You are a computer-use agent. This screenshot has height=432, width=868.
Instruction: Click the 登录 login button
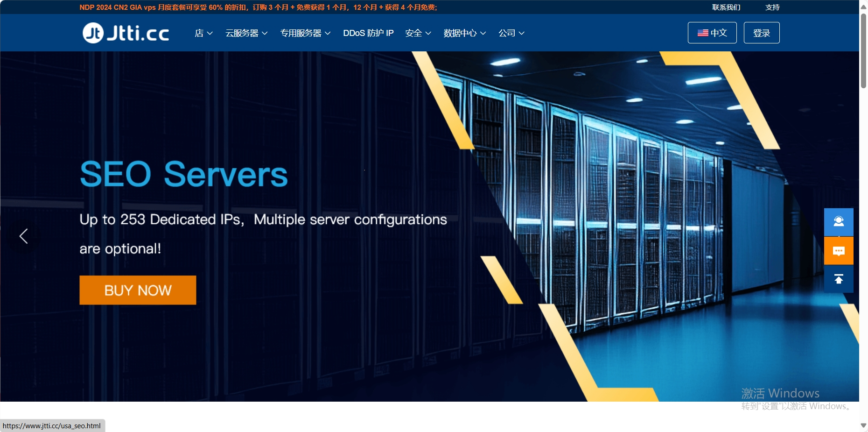pyautogui.click(x=761, y=33)
